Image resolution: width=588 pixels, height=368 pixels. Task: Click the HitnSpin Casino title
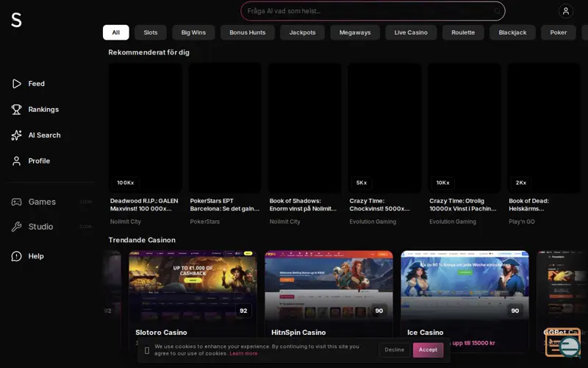(x=298, y=333)
